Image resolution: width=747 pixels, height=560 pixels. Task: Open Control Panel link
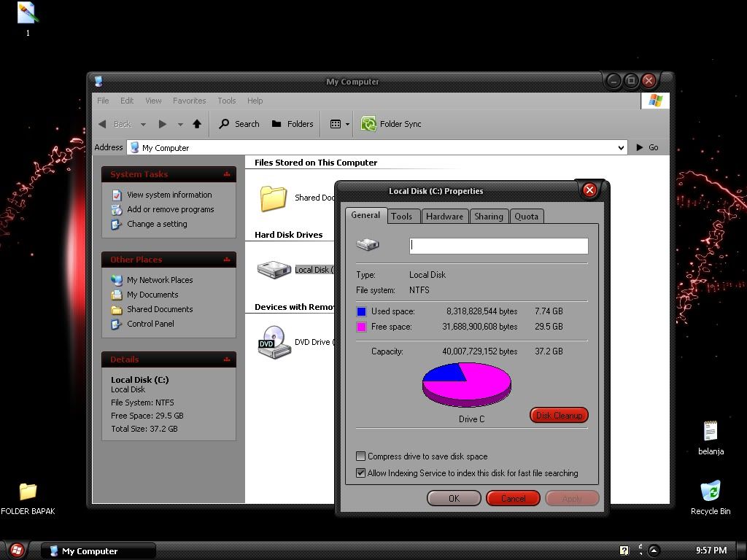click(x=150, y=324)
